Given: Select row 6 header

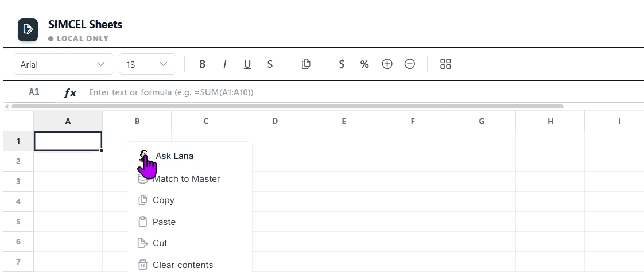Looking at the screenshot, I should (18, 242).
